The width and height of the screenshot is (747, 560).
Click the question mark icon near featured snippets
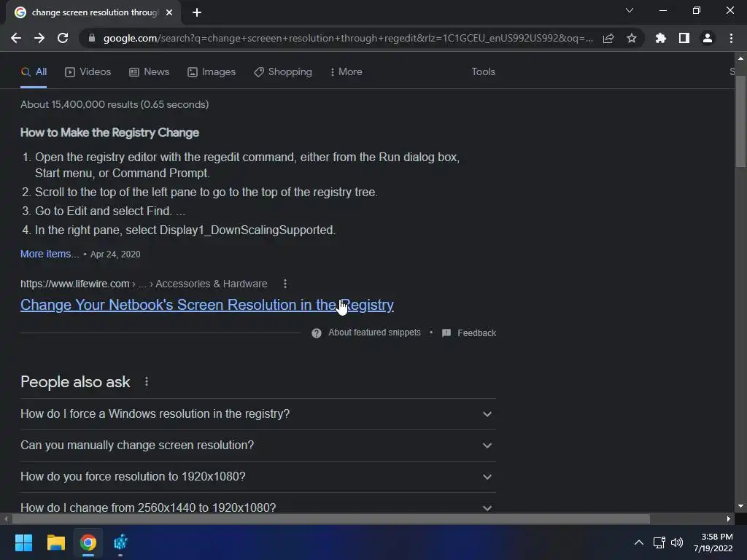317,332
